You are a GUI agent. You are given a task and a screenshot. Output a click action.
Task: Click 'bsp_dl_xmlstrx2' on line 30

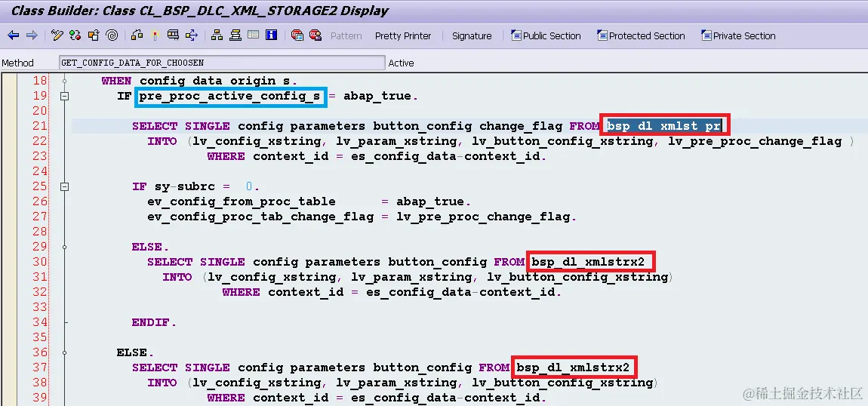pos(589,262)
